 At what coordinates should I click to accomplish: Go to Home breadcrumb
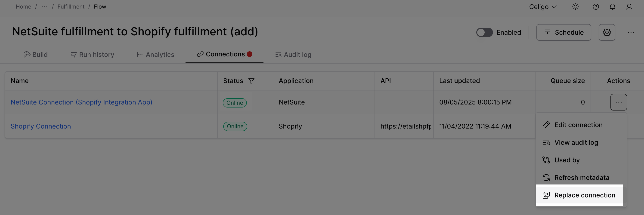(24, 7)
